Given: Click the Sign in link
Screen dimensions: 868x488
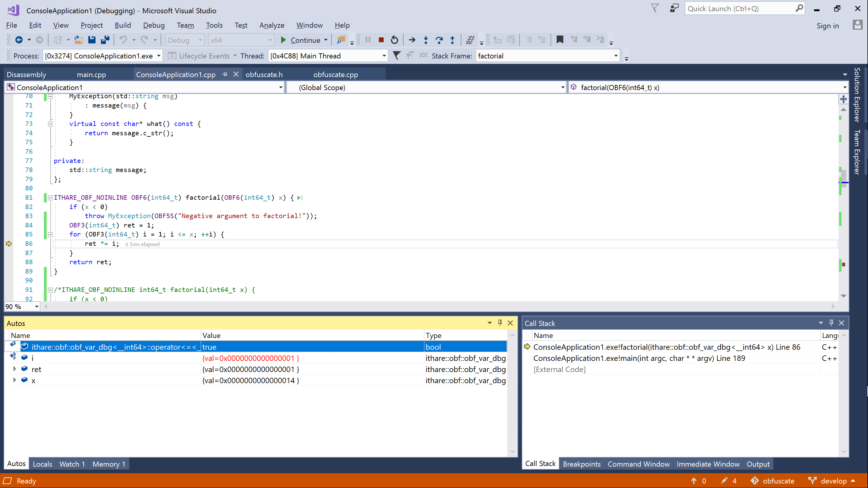Looking at the screenshot, I should point(828,26).
